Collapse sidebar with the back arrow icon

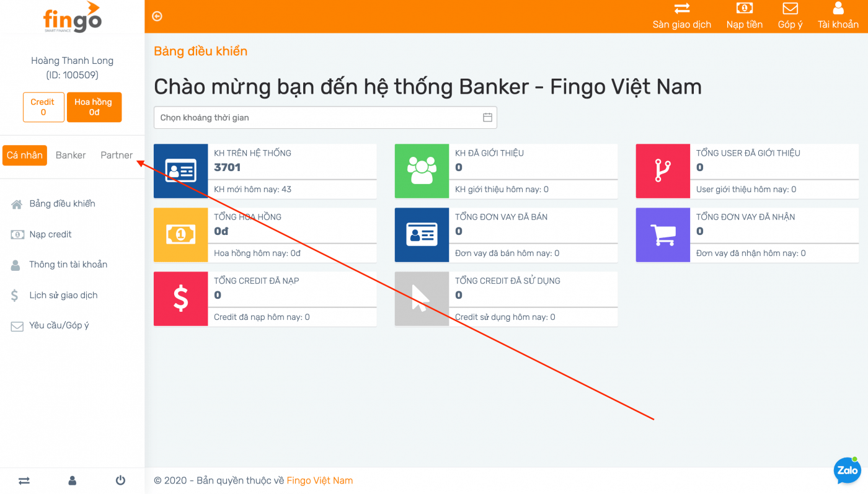coord(157,16)
